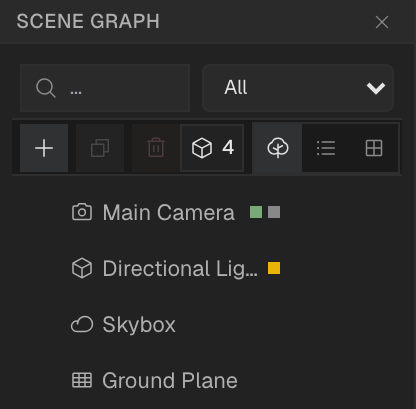This screenshot has height=409, width=416.
Task: Click the object count cube button
Action: pyautogui.click(x=212, y=148)
